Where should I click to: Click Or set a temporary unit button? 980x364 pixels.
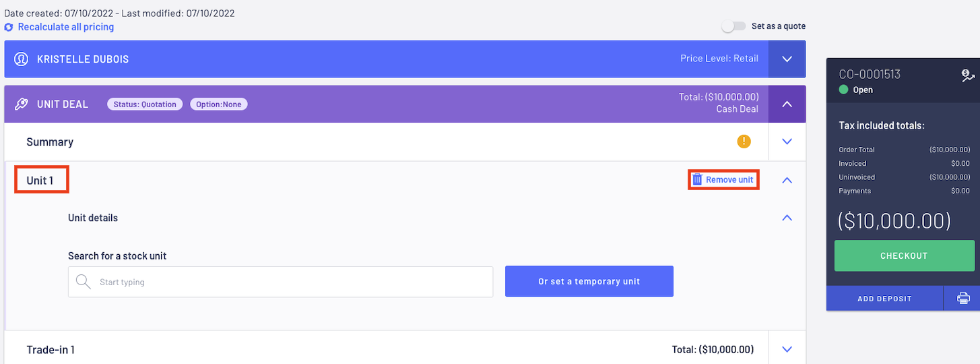[589, 282]
